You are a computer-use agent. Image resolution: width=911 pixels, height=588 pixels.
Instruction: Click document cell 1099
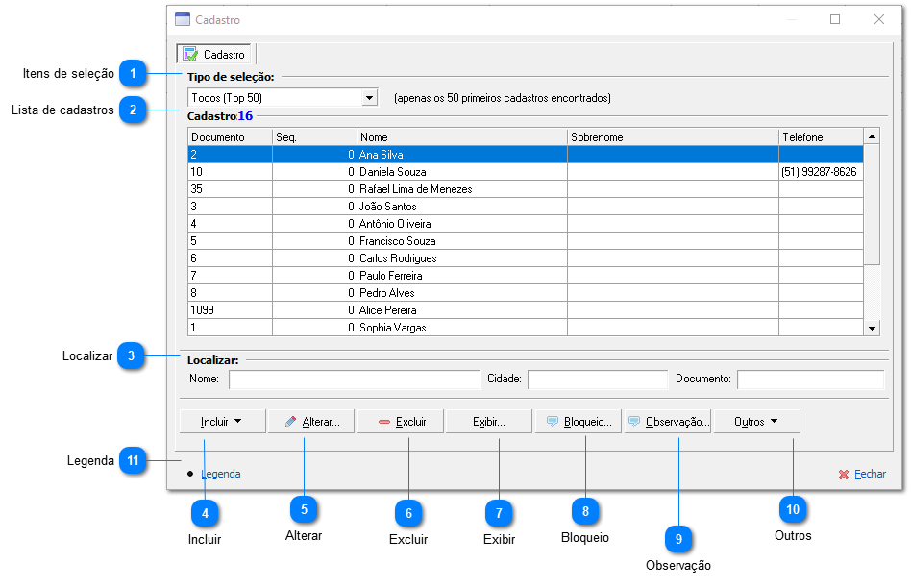(x=230, y=310)
